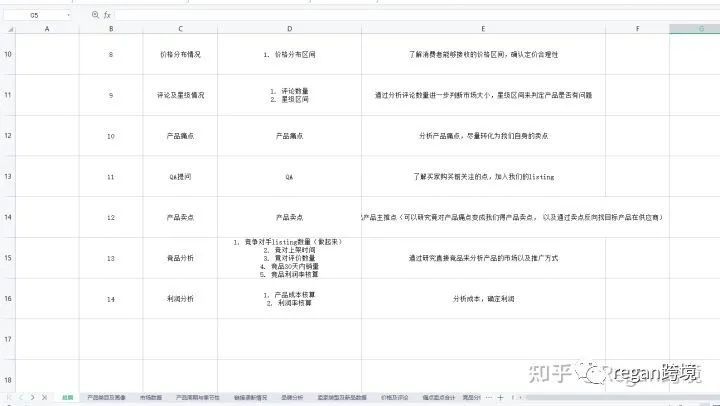Select the highlighted column G header
This screenshot has width=720, height=406.
pyautogui.click(x=695, y=29)
